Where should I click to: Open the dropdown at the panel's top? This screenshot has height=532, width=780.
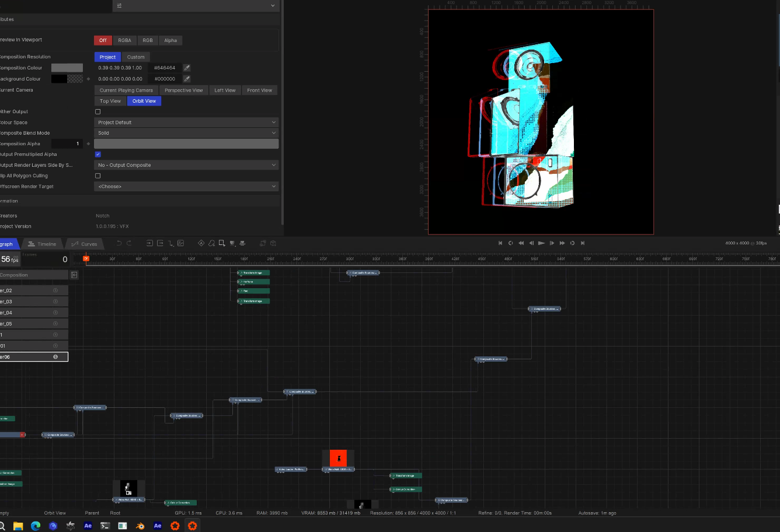pos(196,6)
